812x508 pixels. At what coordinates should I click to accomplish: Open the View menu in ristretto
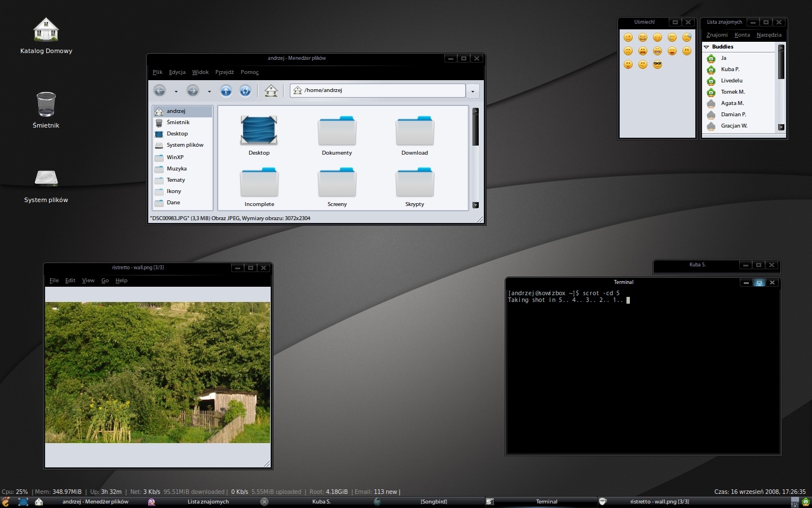89,281
